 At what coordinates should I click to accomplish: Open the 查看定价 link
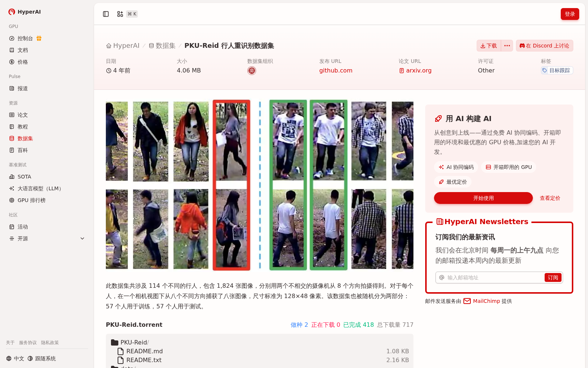(x=550, y=198)
